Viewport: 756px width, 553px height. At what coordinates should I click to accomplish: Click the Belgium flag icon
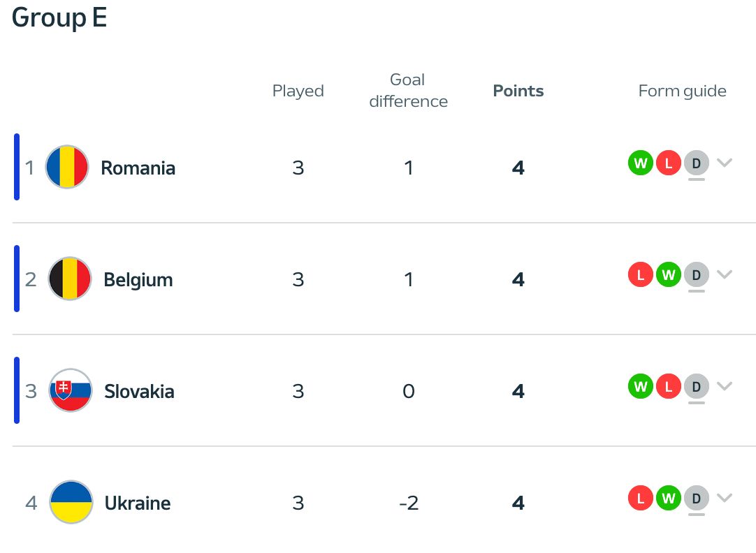70,279
